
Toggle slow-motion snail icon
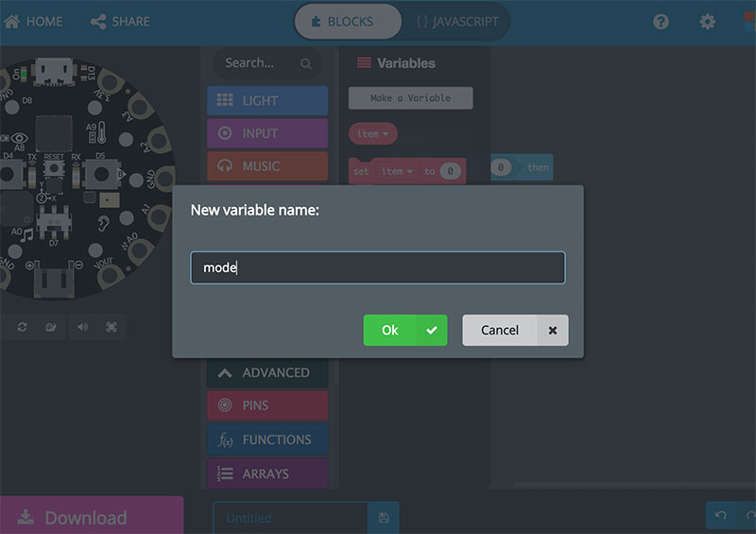pyautogui.click(x=51, y=327)
